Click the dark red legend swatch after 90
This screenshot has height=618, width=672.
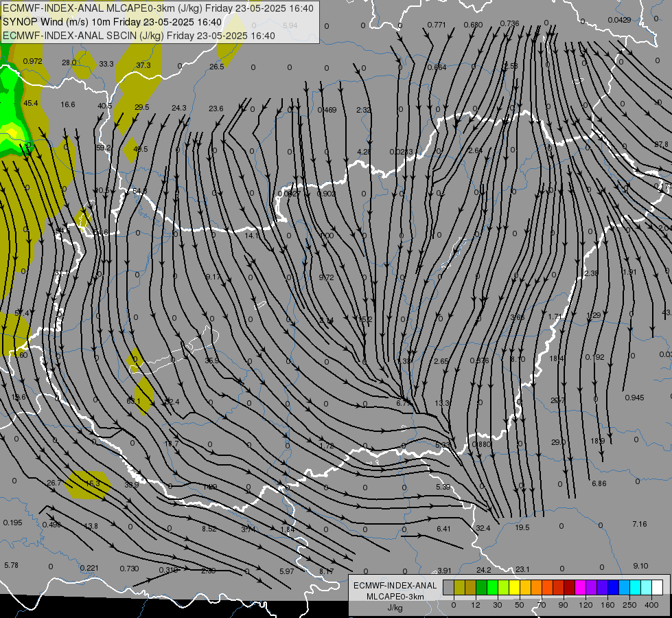click(569, 588)
